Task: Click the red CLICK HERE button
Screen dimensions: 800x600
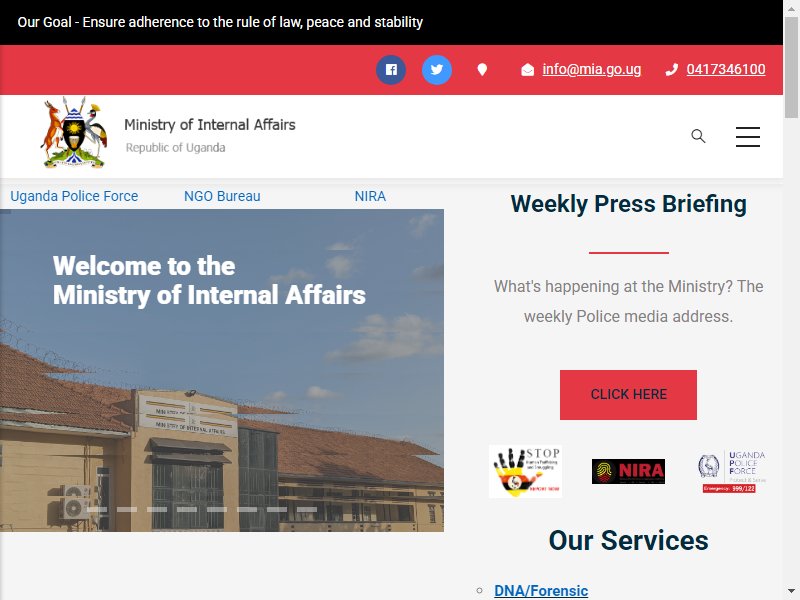Action: pyautogui.click(x=628, y=395)
